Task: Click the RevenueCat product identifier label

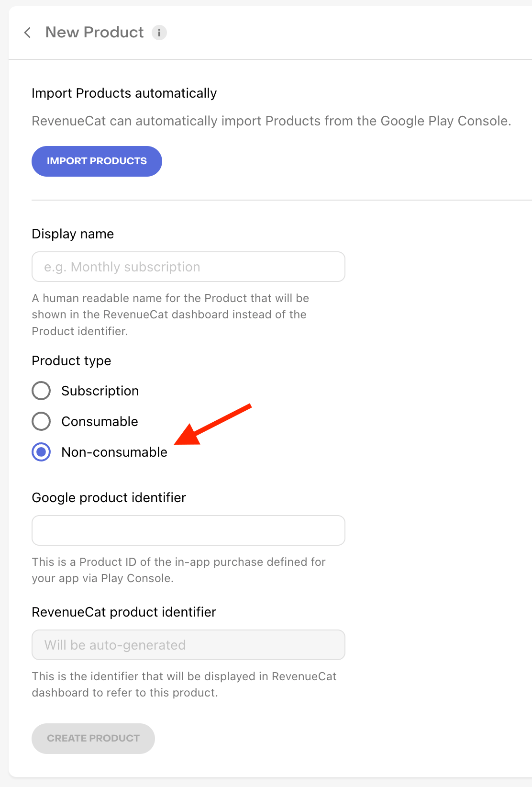Action: 124,612
